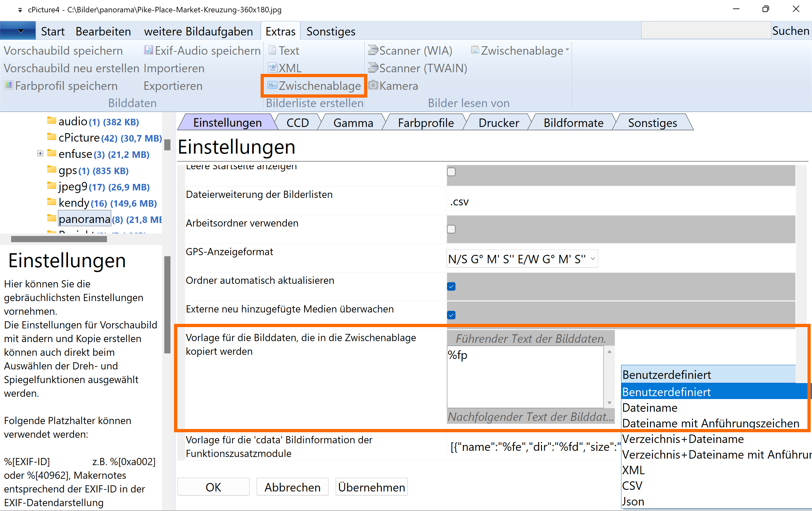Uncheck Ordner automatisch aktualisieren
The image size is (812, 511).
451,286
